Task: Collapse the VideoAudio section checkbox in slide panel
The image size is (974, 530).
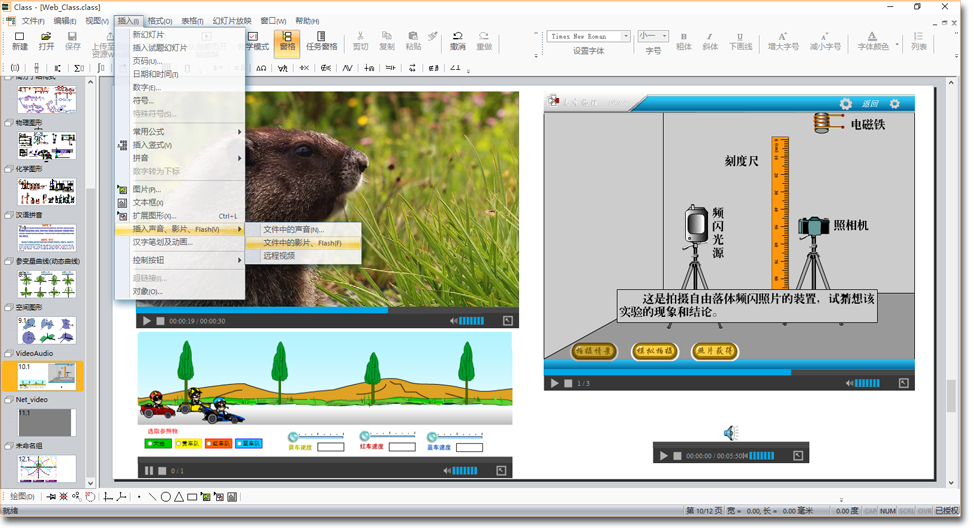Action: pyautogui.click(x=9, y=354)
